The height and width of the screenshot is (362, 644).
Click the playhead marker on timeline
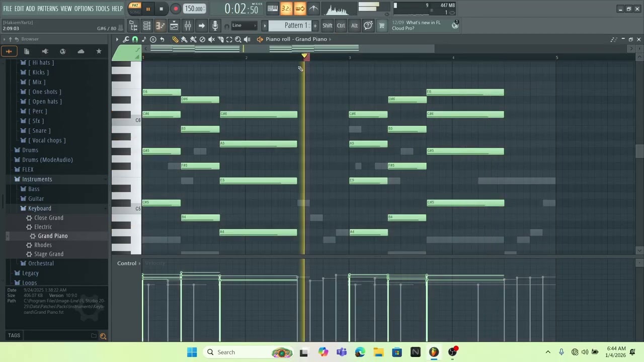tap(305, 56)
